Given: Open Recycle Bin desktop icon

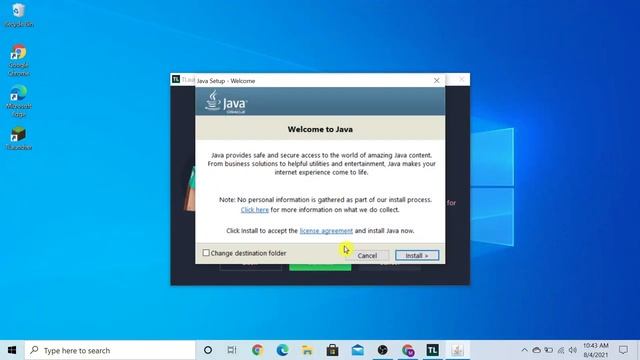Looking at the screenshot, I should [x=19, y=15].
